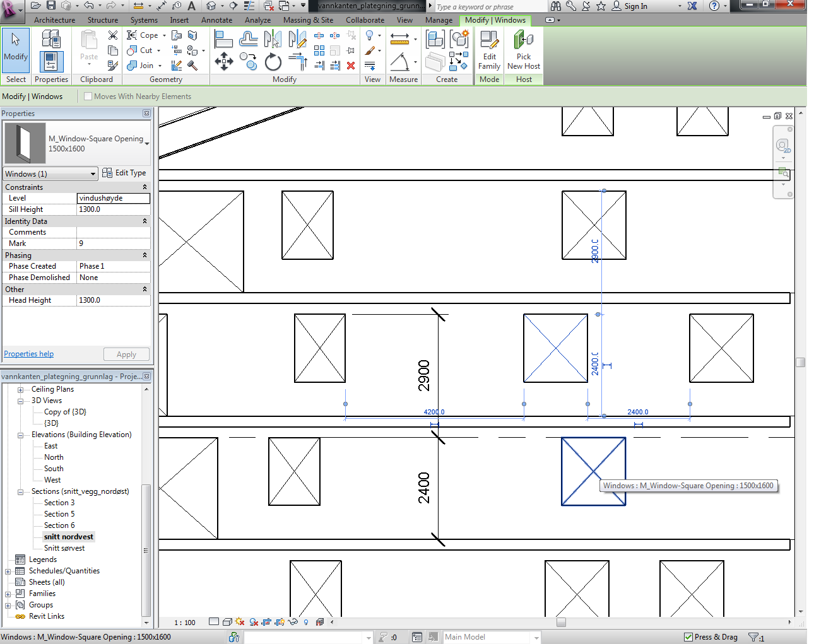Click the Align tool icon
Screen dimensions: 814x644
click(223, 40)
